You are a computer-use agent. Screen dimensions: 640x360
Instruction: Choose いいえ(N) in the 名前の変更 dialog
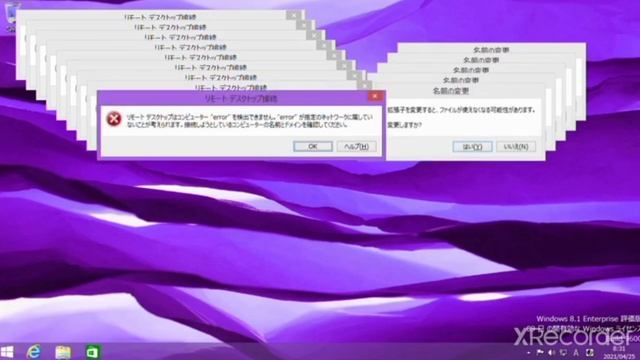point(516,147)
